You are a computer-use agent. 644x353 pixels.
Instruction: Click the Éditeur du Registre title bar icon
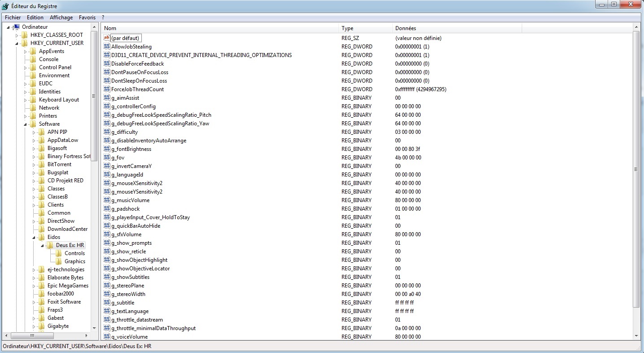[5, 6]
